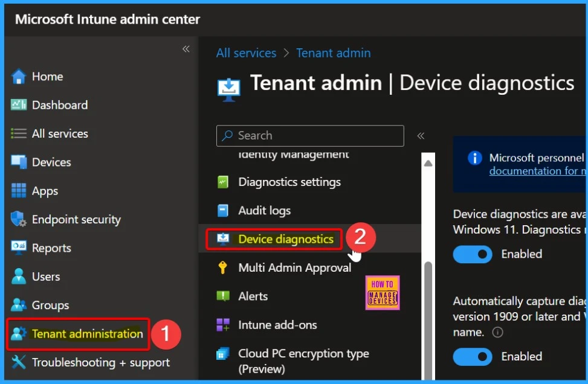Select Endpoint security menu item
Viewport: 588px width, 384px height.
tap(76, 220)
